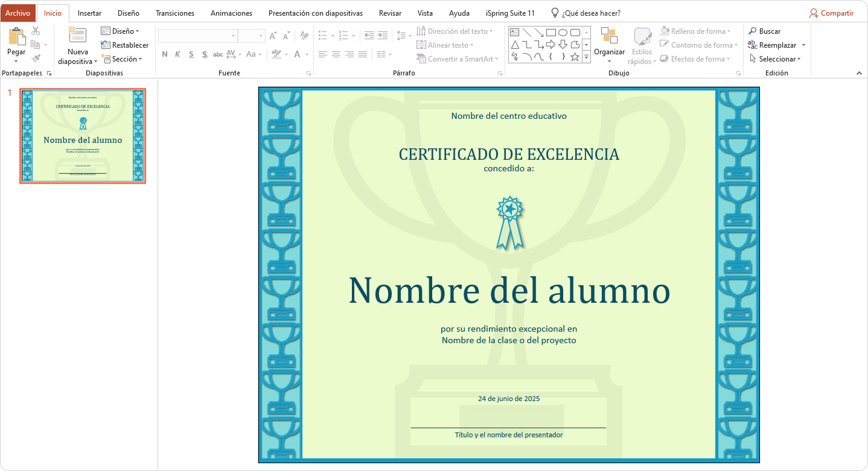The image size is (868, 471).
Task: Select slide 1 thumbnail in panel
Action: coord(83,136)
